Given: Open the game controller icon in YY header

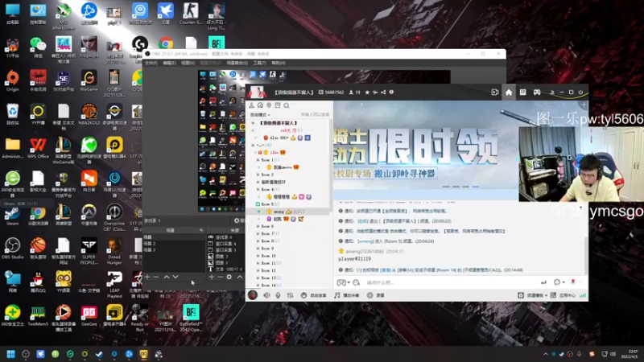Looking at the screenshot, I should point(537,93).
